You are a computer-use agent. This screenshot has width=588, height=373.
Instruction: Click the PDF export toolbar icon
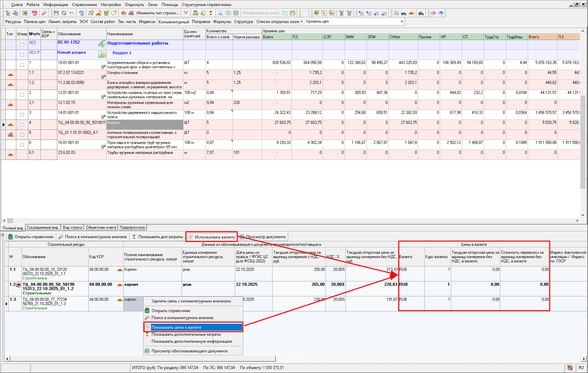[35, 13]
